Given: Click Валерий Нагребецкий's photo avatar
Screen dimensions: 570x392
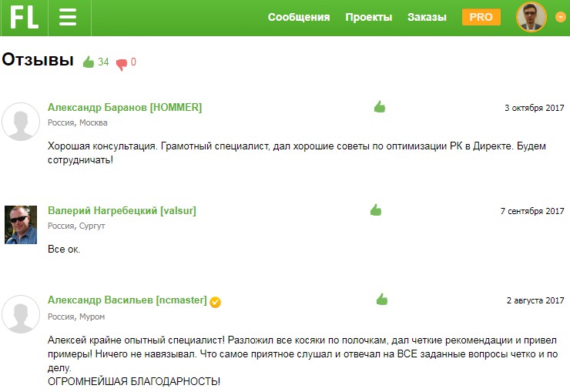Looking at the screenshot, I should pyautogui.click(x=21, y=225).
